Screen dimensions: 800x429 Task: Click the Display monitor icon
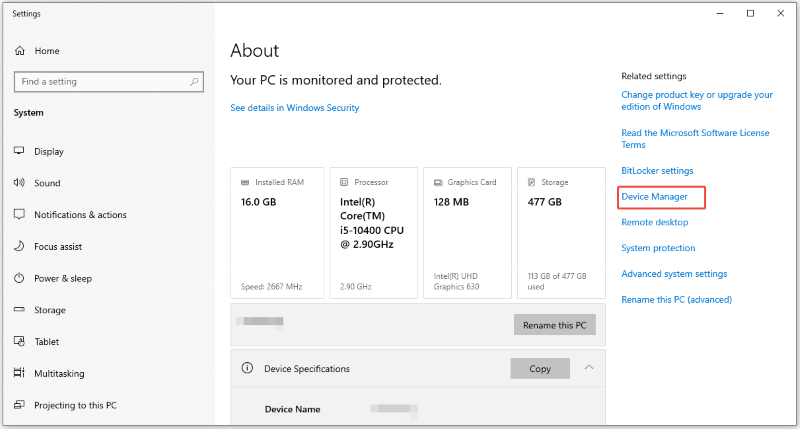click(19, 151)
